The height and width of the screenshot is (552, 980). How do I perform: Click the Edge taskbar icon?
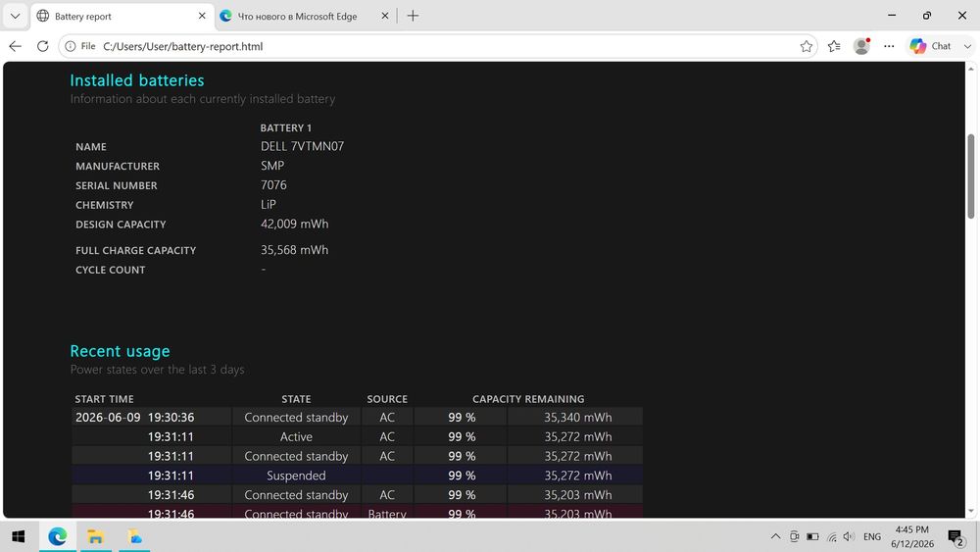point(58,536)
